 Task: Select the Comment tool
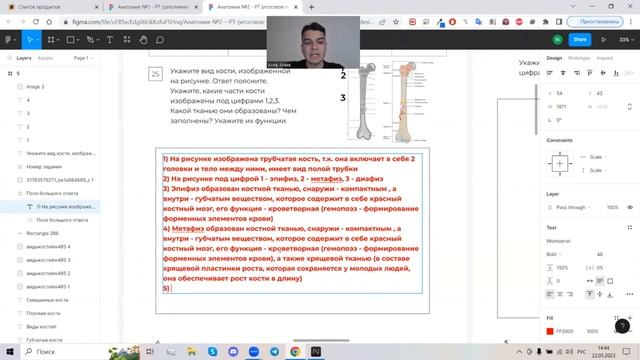click(x=160, y=40)
